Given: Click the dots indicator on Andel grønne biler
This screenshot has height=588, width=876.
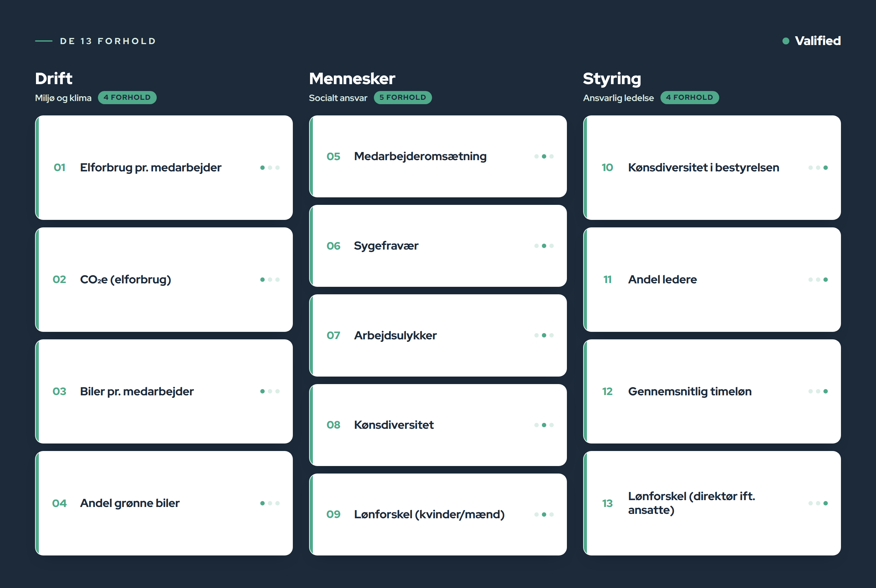Looking at the screenshot, I should pos(270,503).
